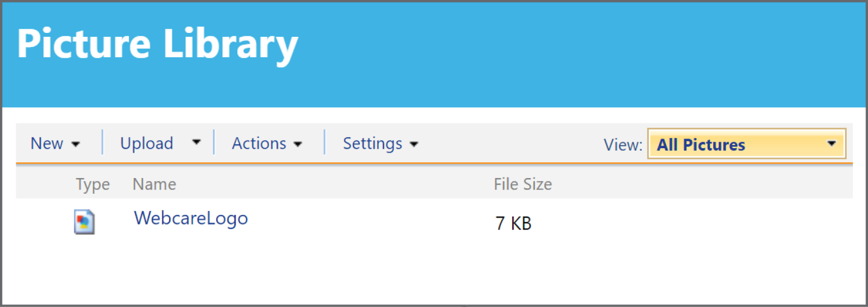Image resolution: width=868 pixels, height=307 pixels.
Task: Expand the All Pictures view arrow
Action: click(832, 144)
